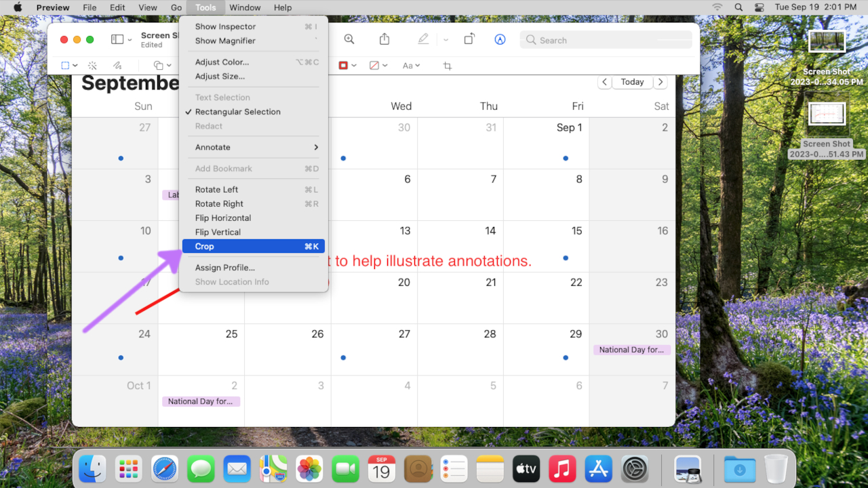Expand the sidebar view options chevron
The width and height of the screenshot is (868, 488).
(130, 40)
